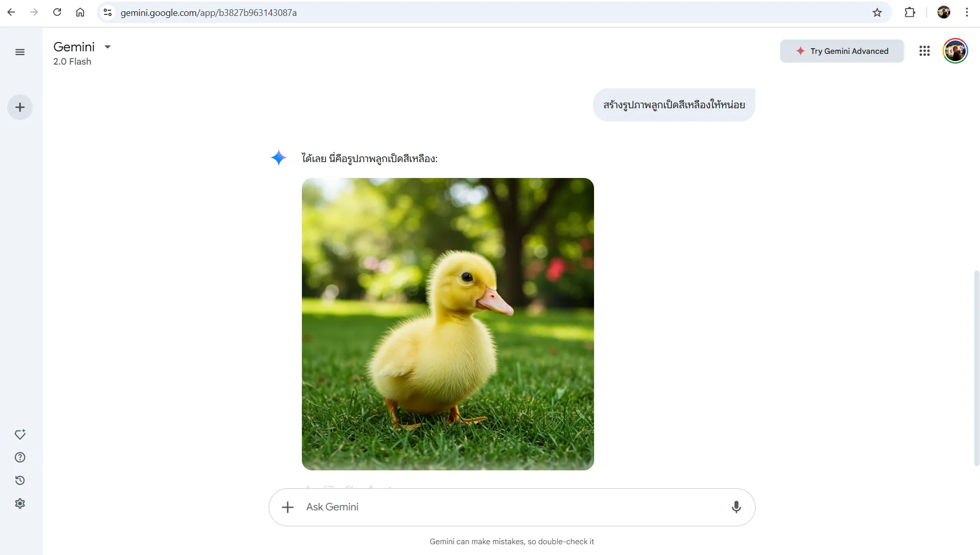Open Chrome three-dot menu
980x555 pixels.
(x=967, y=12)
